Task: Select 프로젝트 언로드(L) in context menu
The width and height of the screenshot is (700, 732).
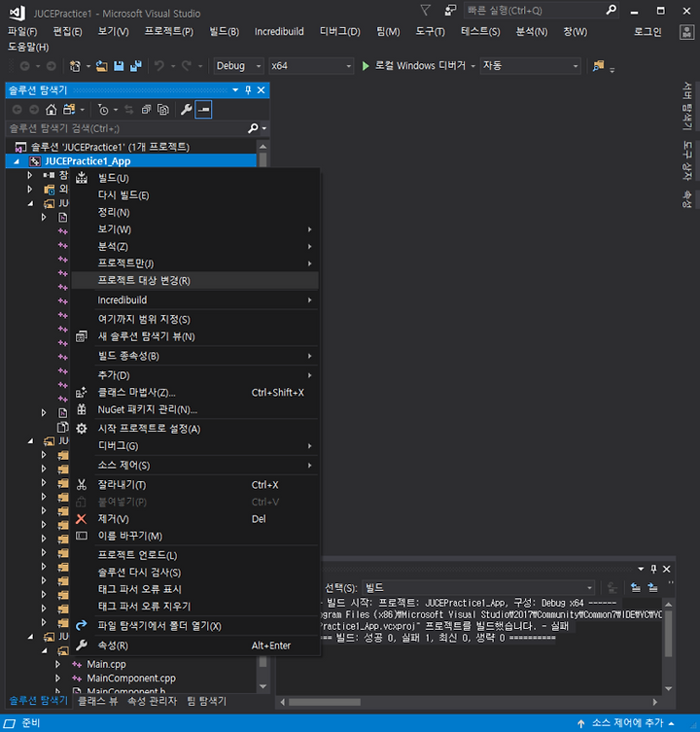Action: 195,555
